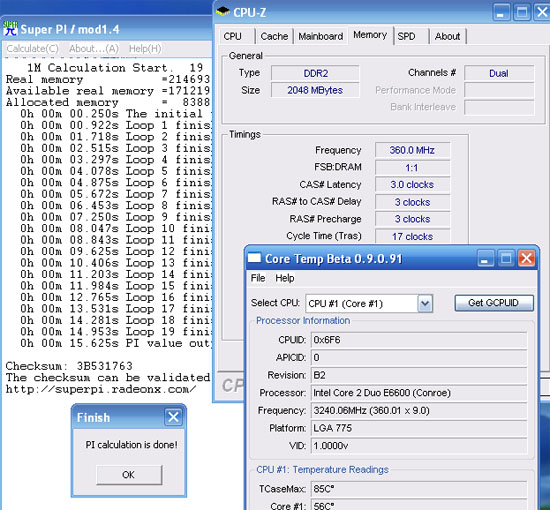The height and width of the screenshot is (510, 550).
Task: Click the empty Bank Interleave field in CPU-Z
Action: click(x=499, y=107)
